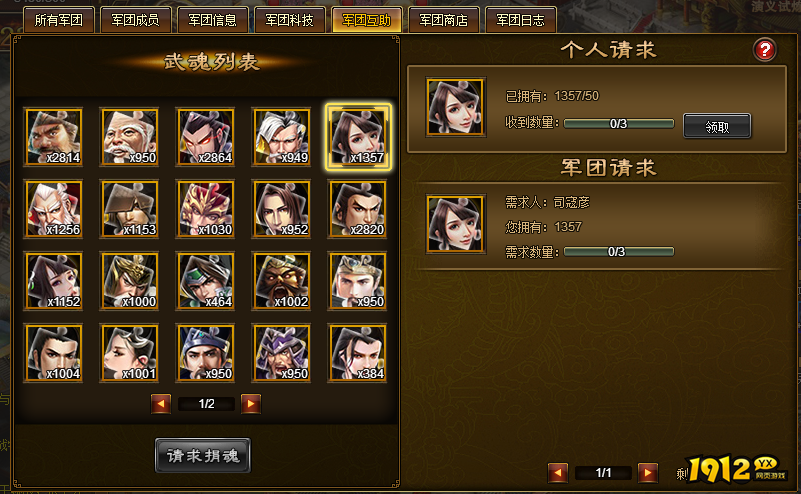Select the female hero soul x1152
801x494 pixels.
tap(53, 281)
